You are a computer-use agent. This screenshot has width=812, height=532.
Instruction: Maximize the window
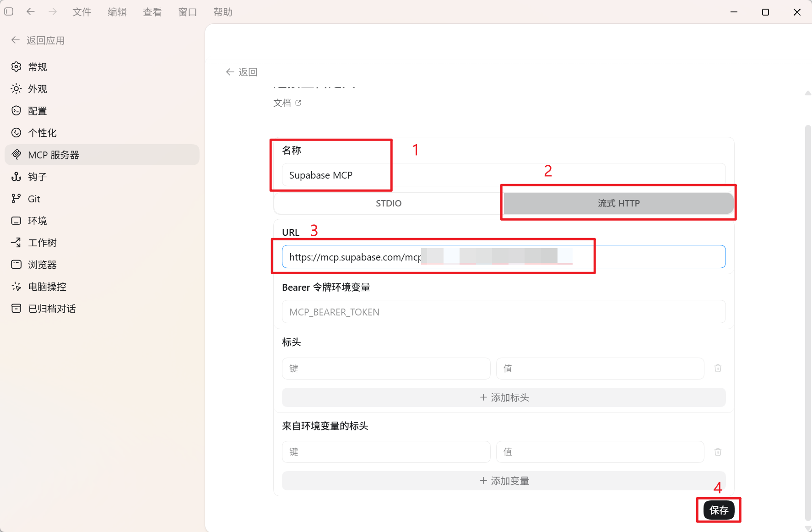point(765,12)
